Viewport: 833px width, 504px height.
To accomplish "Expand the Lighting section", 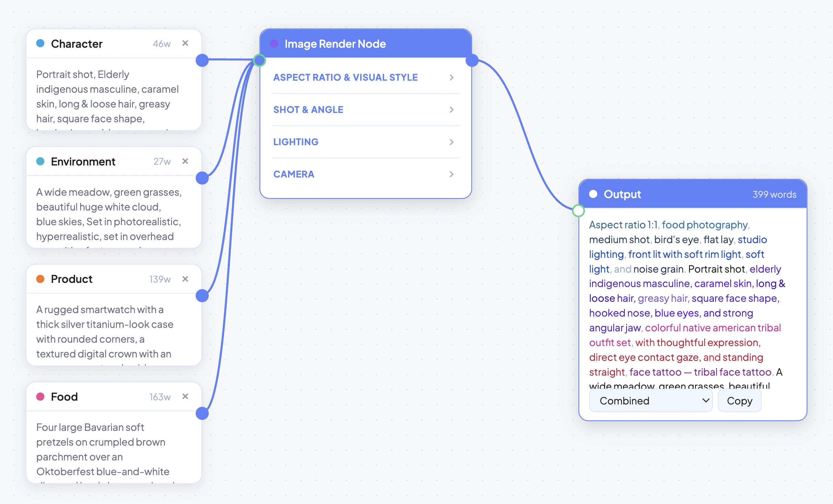I will 365,142.
